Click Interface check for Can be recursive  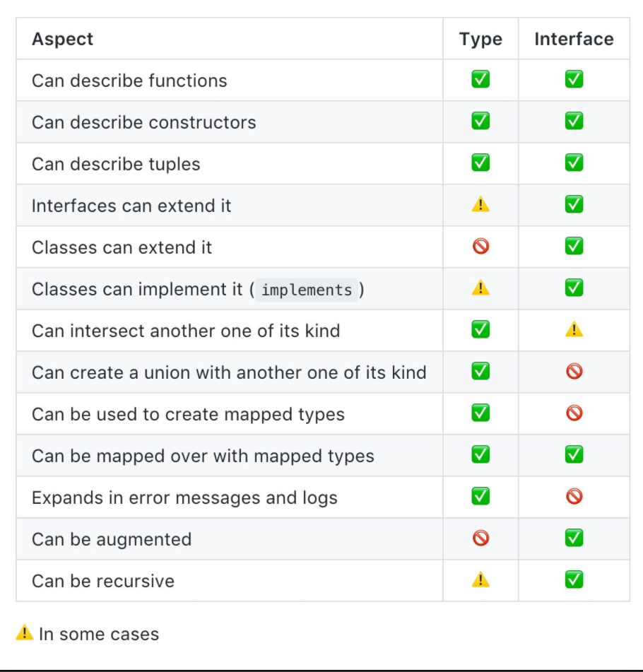[574, 580]
